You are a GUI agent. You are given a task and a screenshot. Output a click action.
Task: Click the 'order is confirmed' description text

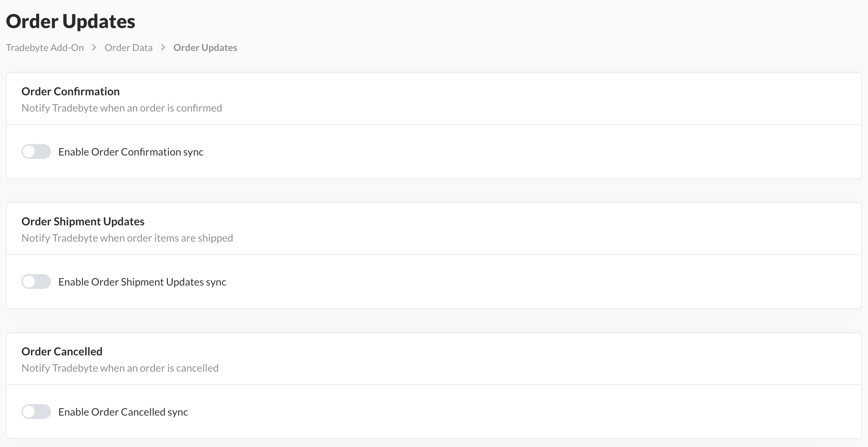(x=122, y=108)
